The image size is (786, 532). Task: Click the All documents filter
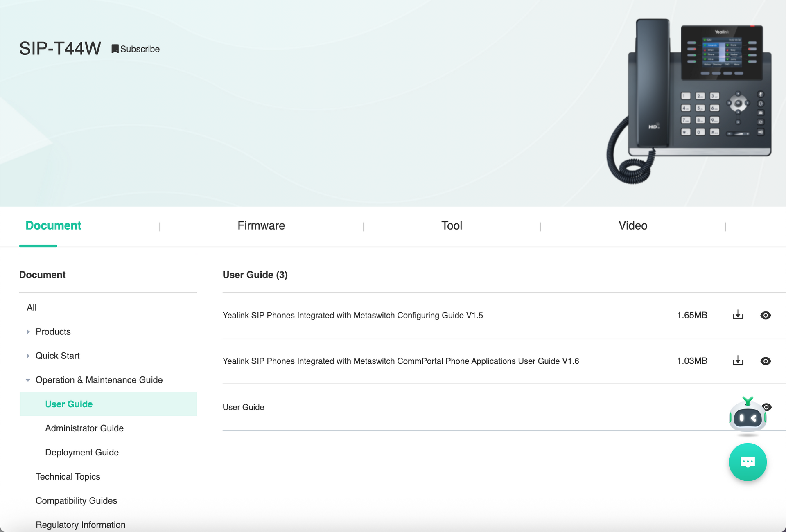pyautogui.click(x=32, y=307)
